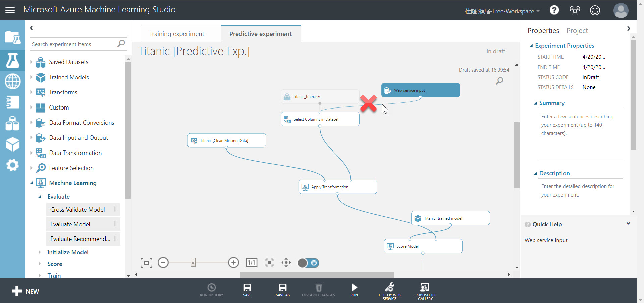Select the Web service input module
This screenshot has width=644, height=303.
(421, 90)
